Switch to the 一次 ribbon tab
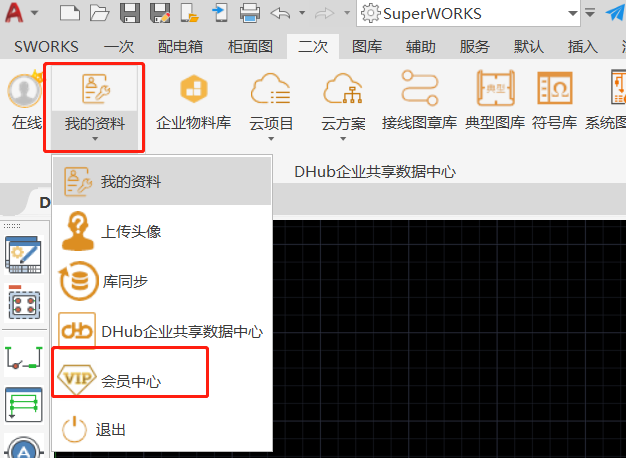This screenshot has width=626, height=458. click(x=119, y=47)
